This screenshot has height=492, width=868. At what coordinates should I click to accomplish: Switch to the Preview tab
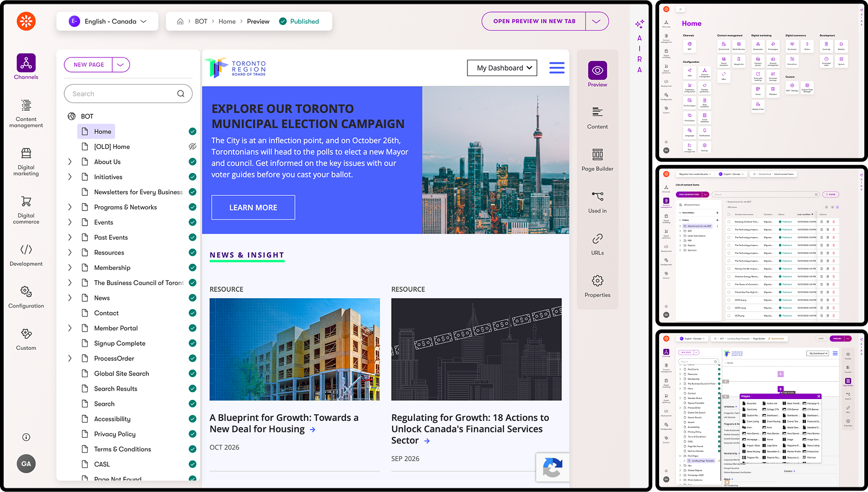point(597,74)
